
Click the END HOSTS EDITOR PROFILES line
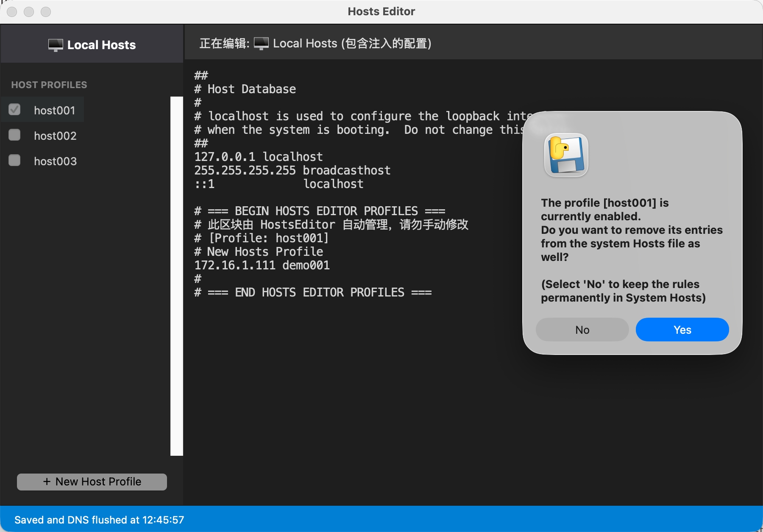click(x=313, y=292)
